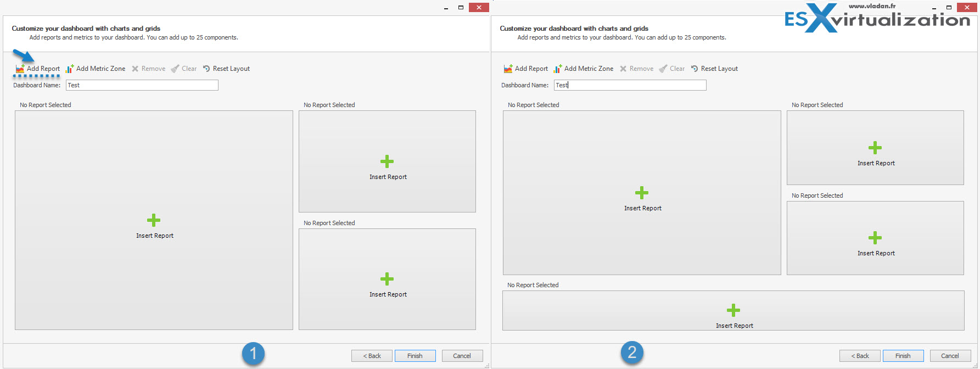Click green plus in large left-window panel

154,220
